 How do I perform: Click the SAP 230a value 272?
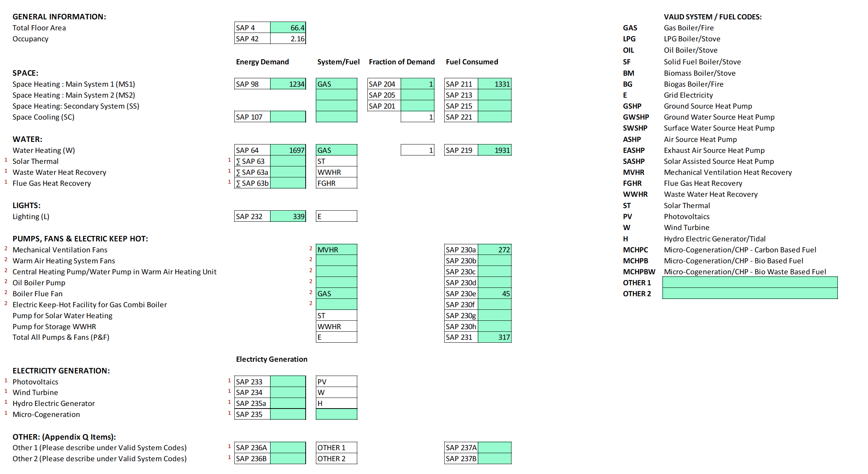(494, 250)
